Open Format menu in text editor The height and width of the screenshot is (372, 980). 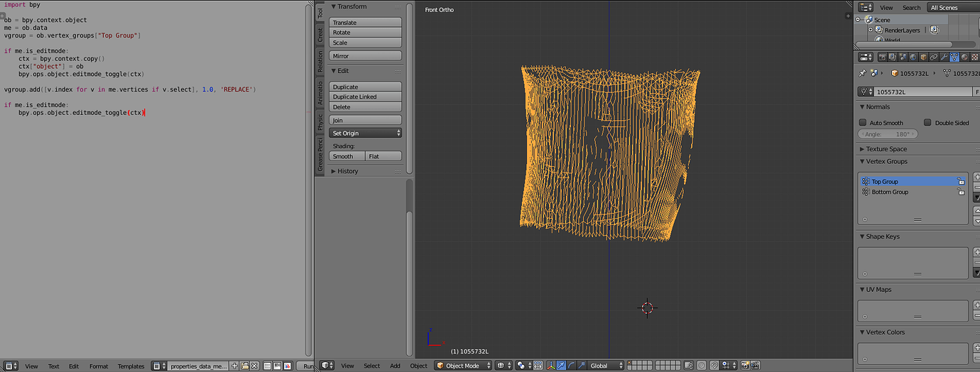99,366
